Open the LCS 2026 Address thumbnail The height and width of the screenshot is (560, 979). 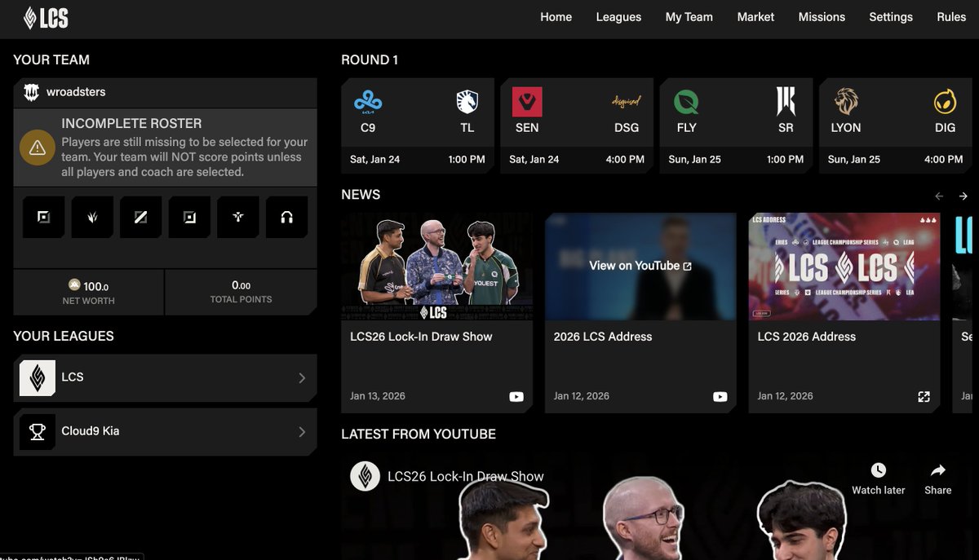pos(844,266)
